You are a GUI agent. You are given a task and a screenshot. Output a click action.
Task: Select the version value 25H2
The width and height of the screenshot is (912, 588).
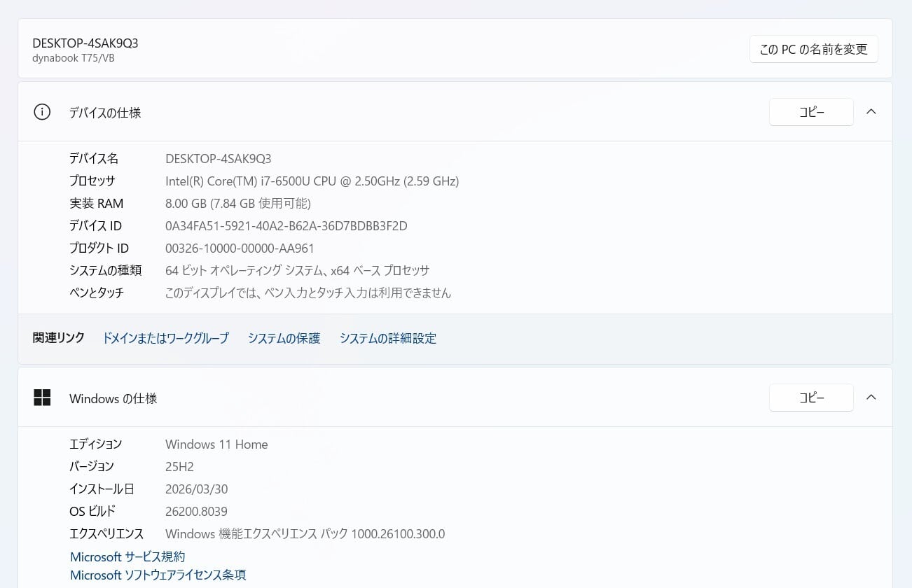click(179, 466)
